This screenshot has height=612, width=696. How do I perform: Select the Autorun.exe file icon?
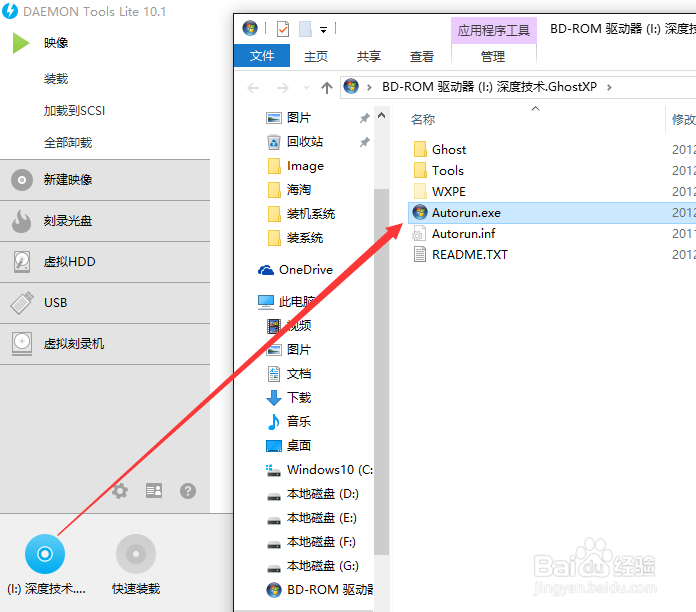tap(419, 212)
